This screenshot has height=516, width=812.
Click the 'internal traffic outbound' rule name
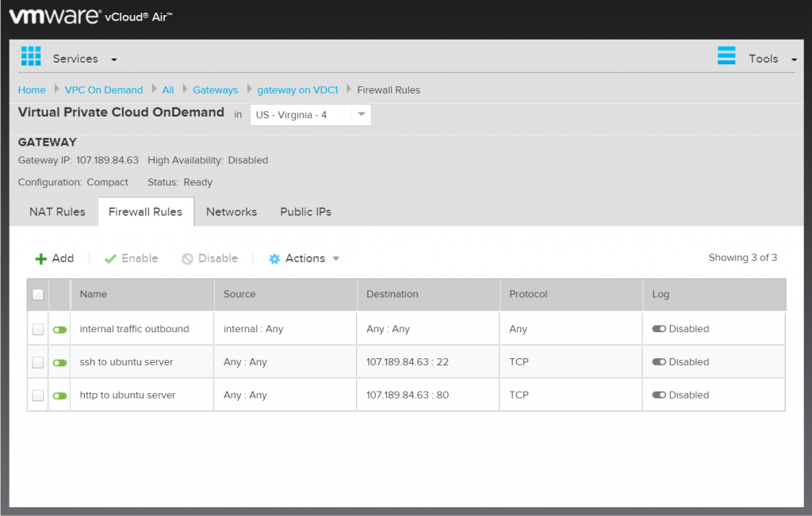134,329
